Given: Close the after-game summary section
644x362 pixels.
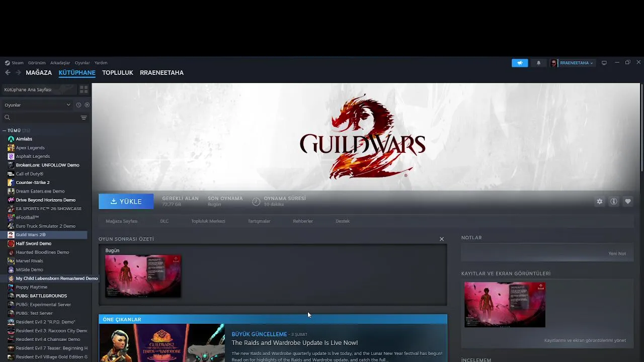Looking at the screenshot, I should (x=442, y=239).
